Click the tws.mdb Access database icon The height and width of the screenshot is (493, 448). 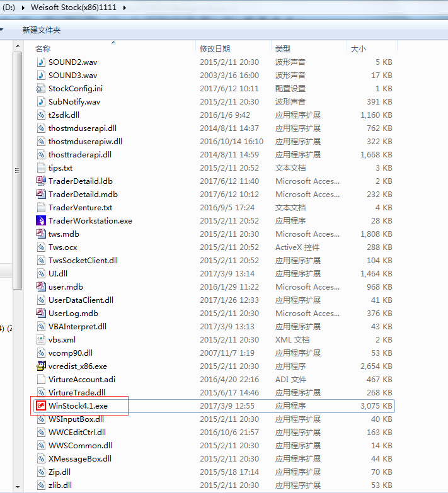tap(41, 234)
